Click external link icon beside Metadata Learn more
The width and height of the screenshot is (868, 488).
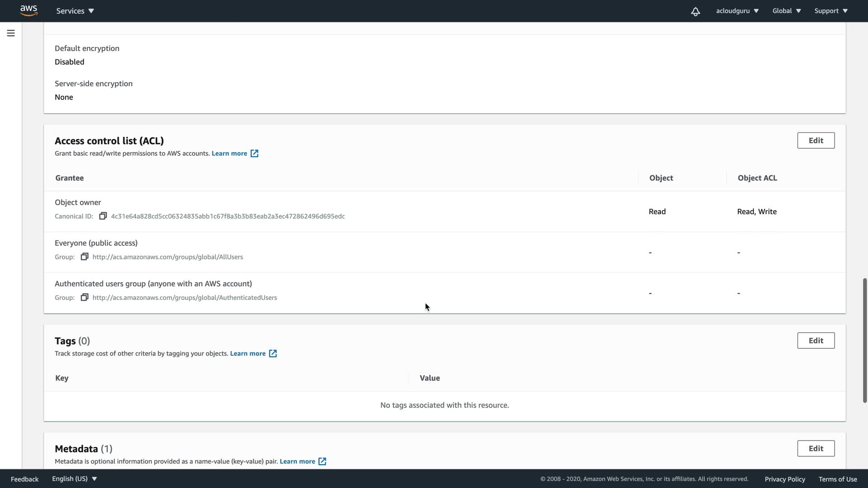[322, 461]
